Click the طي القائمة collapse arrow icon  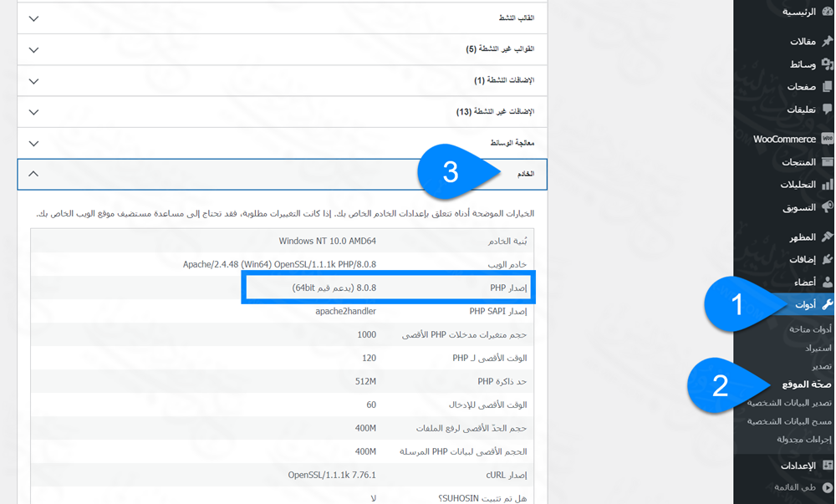click(x=827, y=487)
